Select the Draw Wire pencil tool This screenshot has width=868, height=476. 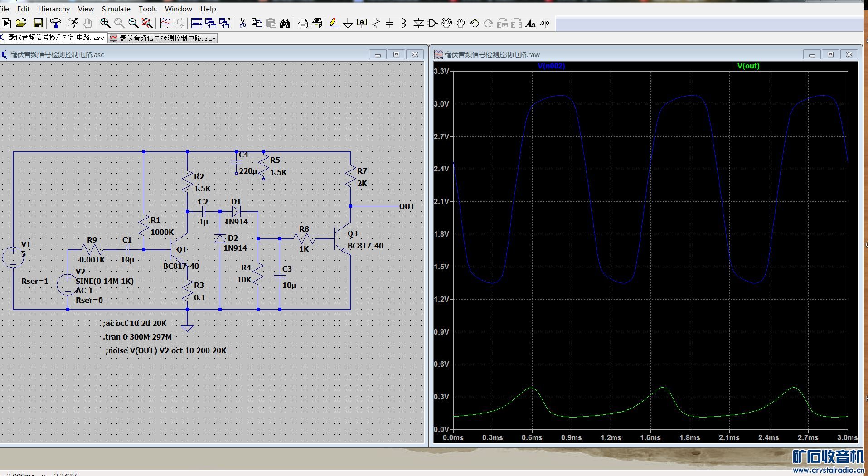pyautogui.click(x=334, y=23)
